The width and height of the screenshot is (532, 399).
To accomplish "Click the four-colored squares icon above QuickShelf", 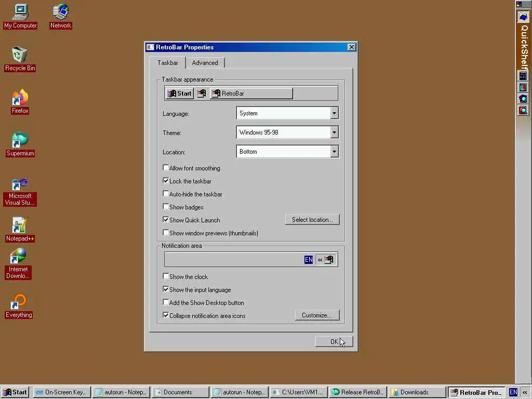I will 519,4.
